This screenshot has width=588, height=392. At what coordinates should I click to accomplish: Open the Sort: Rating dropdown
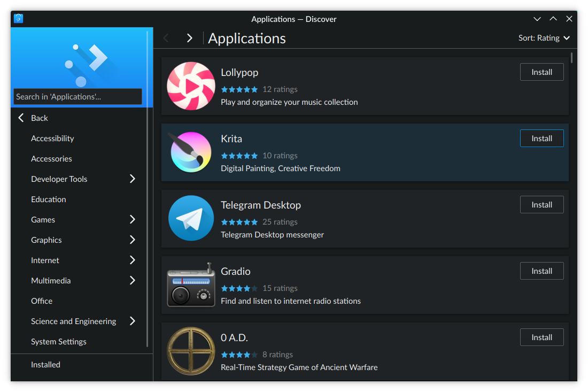tap(544, 38)
